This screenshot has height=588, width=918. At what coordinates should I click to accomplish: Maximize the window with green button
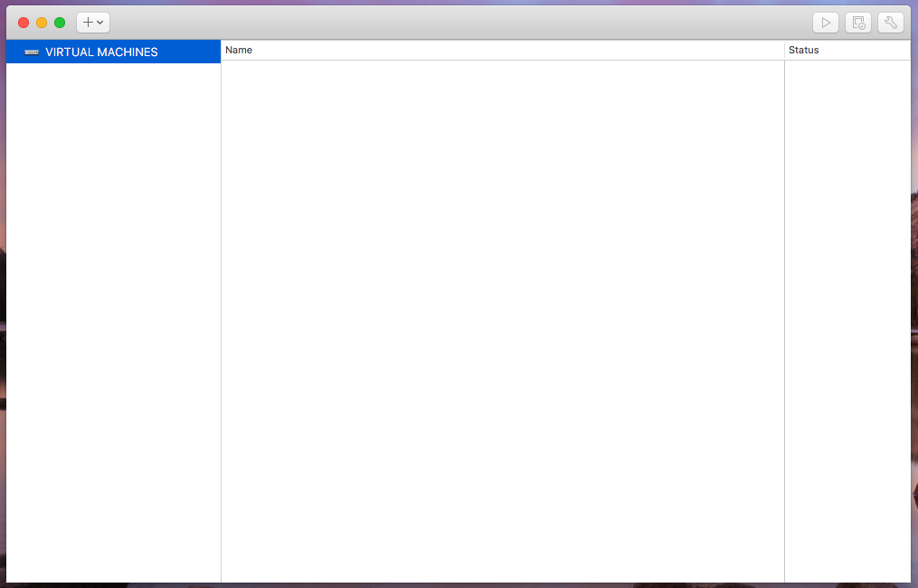[x=60, y=23]
